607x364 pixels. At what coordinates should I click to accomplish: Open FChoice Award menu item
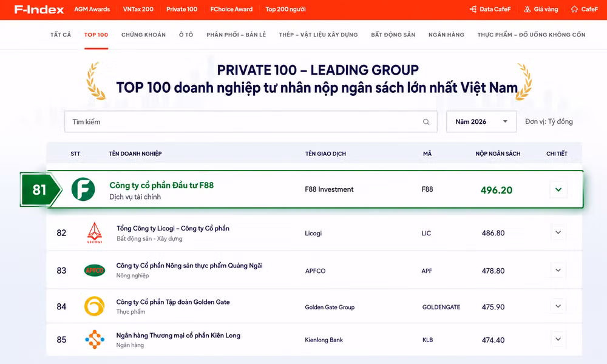point(231,9)
